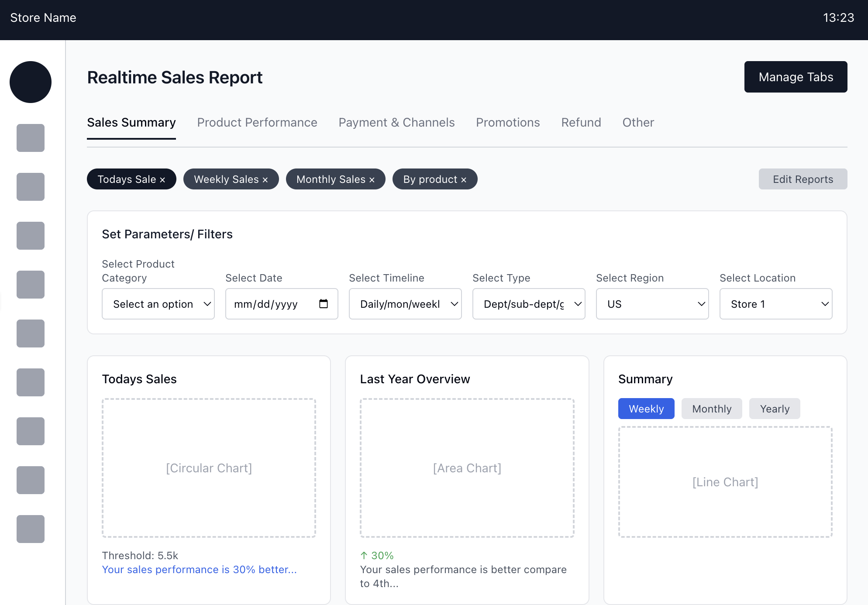Click the last gray sidebar square icon
868x605 pixels.
point(31,529)
